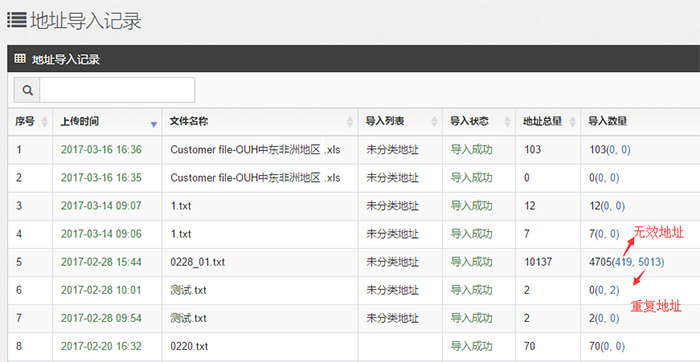Image resolution: width=700 pixels, height=362 pixels.
Task: Open duplicate address count 5013 link
Action: coord(650,262)
